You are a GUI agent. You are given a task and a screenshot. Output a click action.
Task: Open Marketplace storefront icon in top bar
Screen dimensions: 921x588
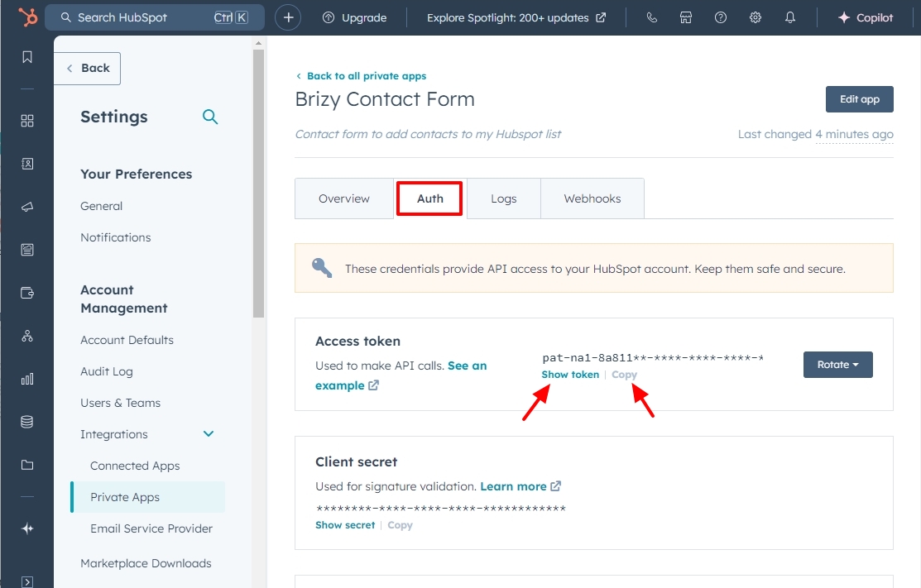pyautogui.click(x=686, y=17)
